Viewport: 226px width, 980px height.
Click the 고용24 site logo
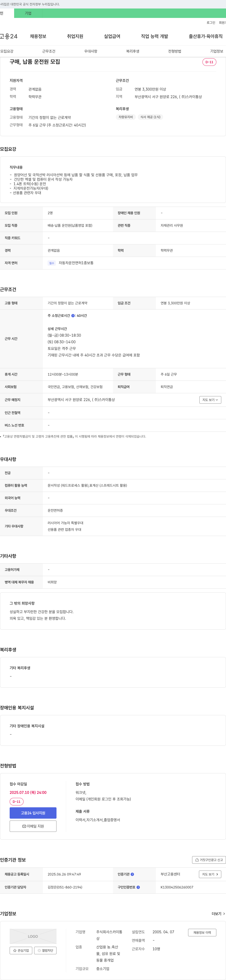8,37
